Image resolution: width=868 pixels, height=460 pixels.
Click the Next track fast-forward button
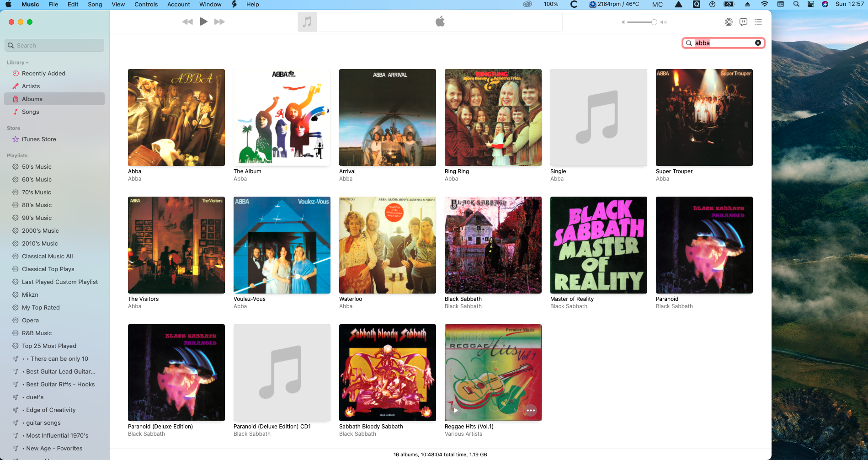tap(219, 21)
